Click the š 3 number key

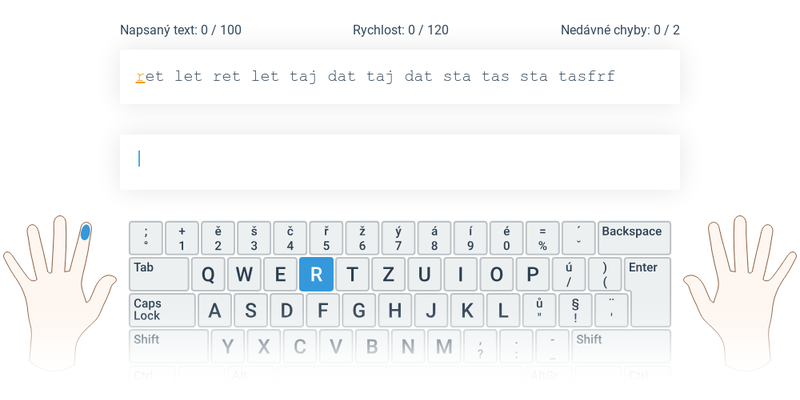pos(254,238)
